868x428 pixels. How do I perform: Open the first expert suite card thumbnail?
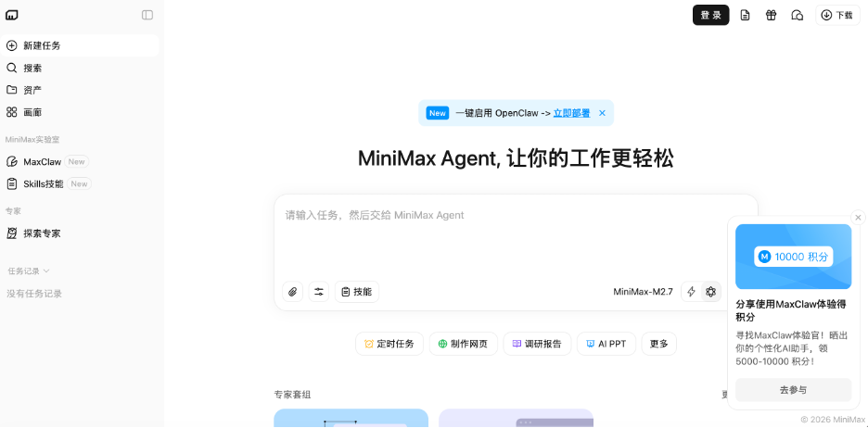(x=351, y=418)
